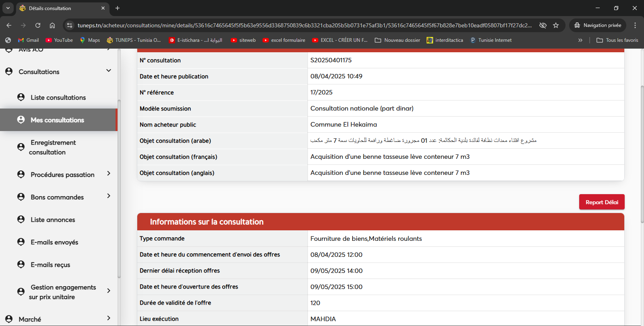Open the browser home page icon
644x326 pixels.
coord(52,25)
